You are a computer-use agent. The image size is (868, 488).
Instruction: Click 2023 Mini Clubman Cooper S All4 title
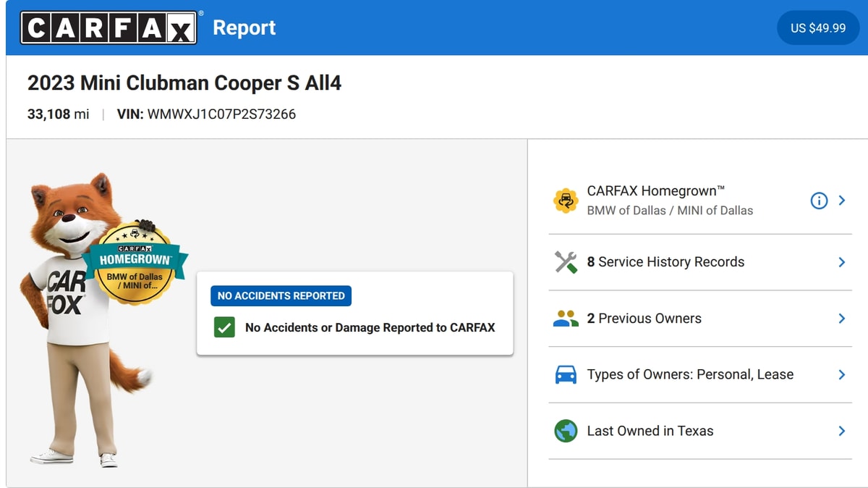pyautogui.click(x=184, y=83)
